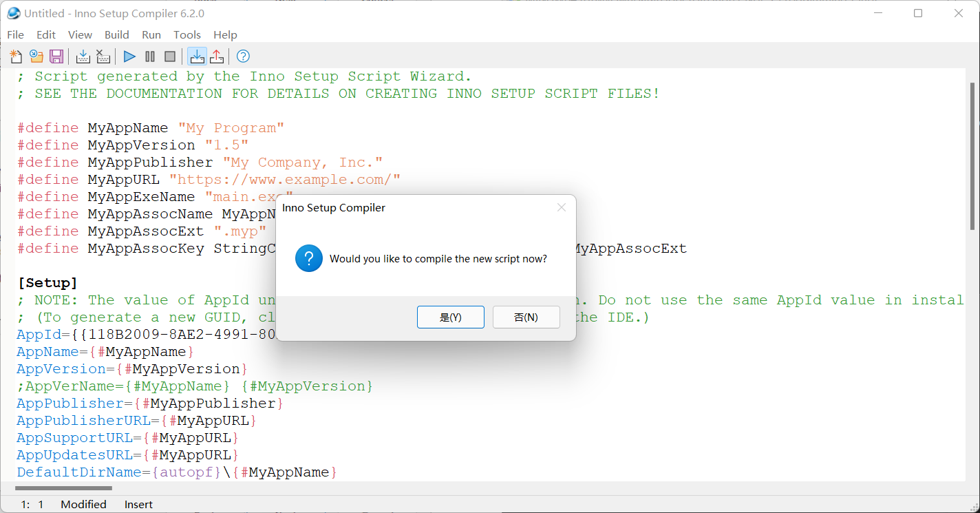Open the File menu

(15, 34)
